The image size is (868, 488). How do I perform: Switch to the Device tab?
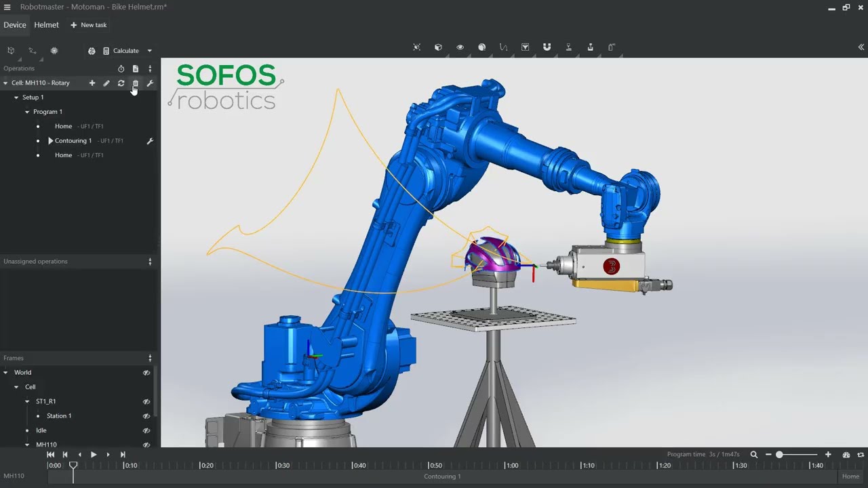point(15,25)
